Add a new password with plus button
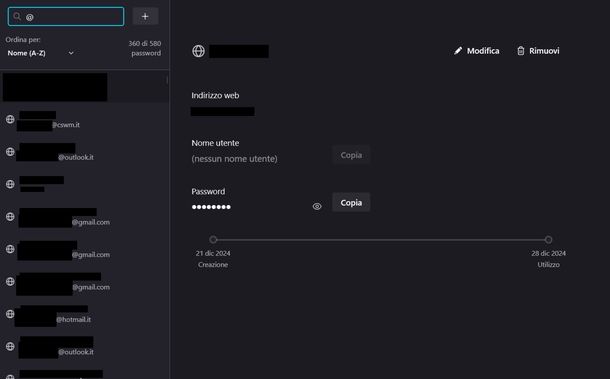This screenshot has width=610, height=379. click(145, 16)
